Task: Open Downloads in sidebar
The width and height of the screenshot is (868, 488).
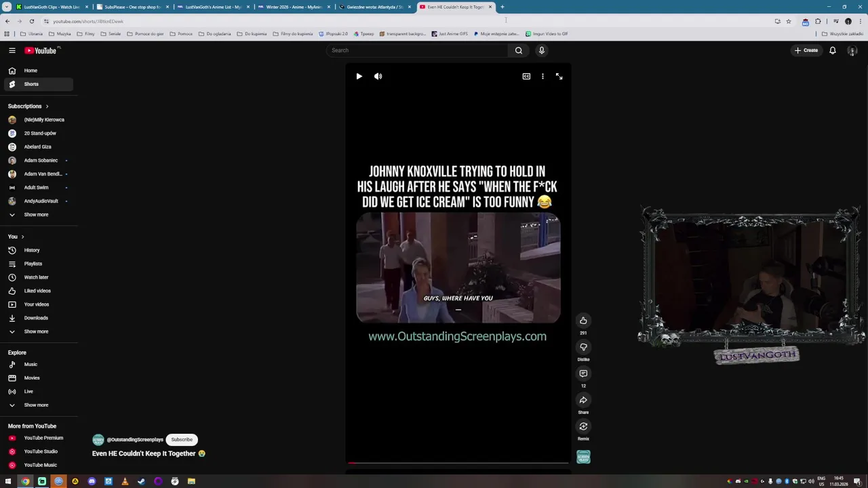Action: click(x=38, y=318)
